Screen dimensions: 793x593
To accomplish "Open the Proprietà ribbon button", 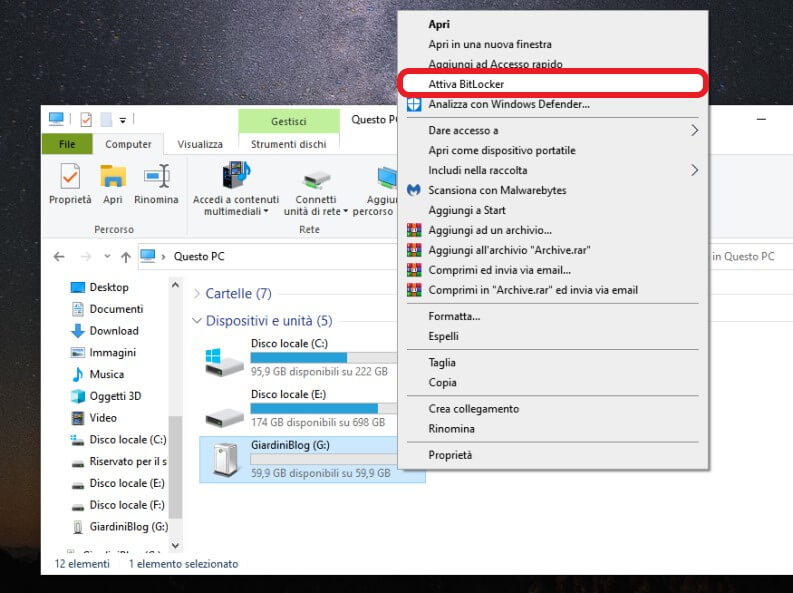I will (70, 184).
